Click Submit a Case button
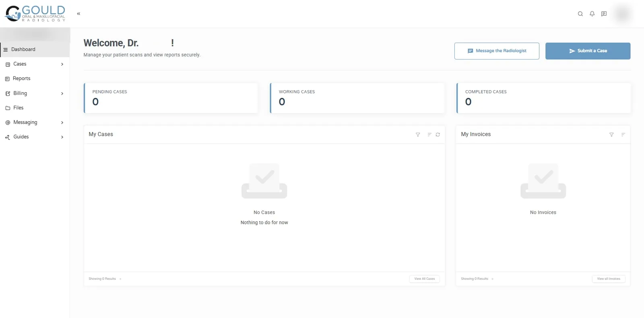 [588, 51]
